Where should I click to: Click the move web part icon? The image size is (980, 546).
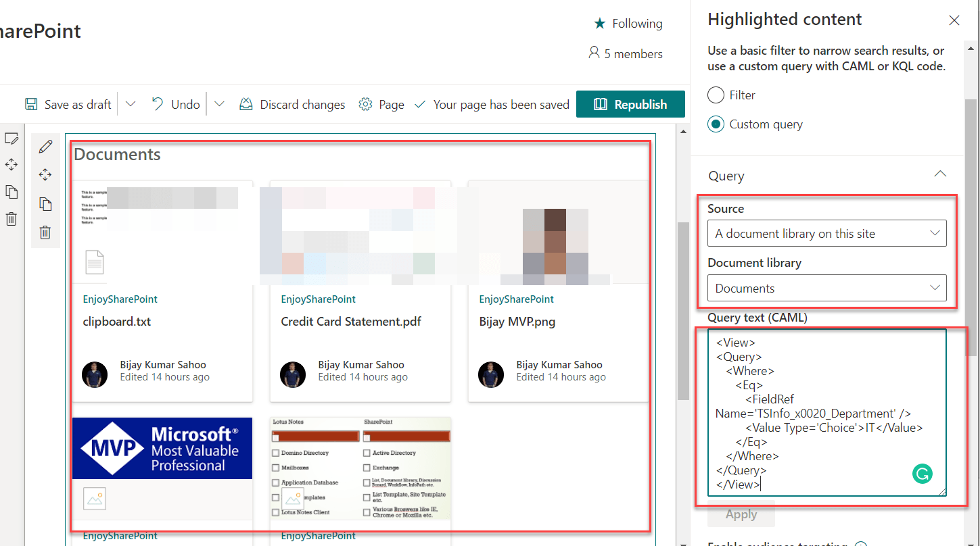(45, 174)
